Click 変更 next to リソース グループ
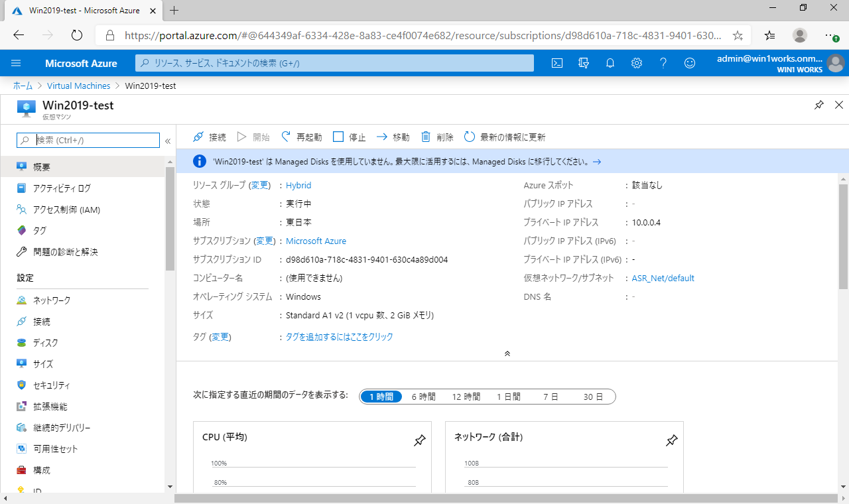The width and height of the screenshot is (849, 504). click(x=259, y=186)
